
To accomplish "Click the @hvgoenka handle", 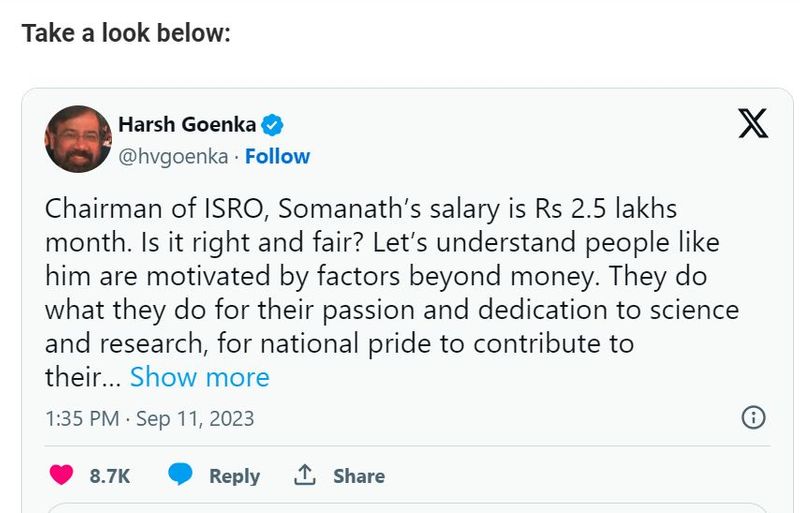I will point(173,156).
